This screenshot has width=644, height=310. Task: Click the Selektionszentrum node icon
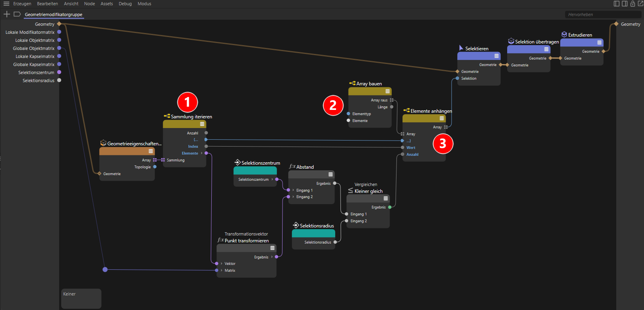click(237, 163)
